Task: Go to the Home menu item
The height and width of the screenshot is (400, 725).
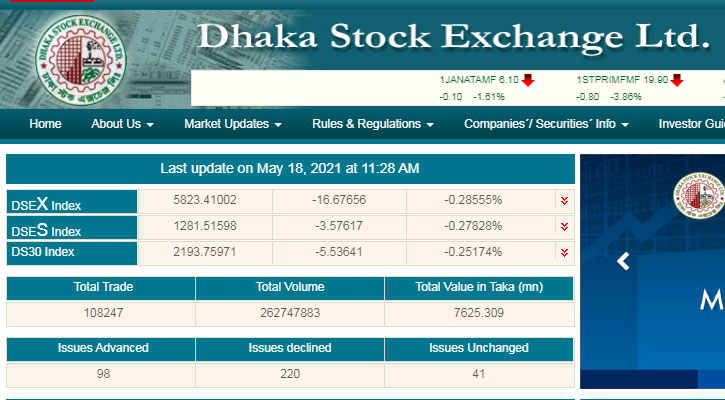Action: (45, 124)
